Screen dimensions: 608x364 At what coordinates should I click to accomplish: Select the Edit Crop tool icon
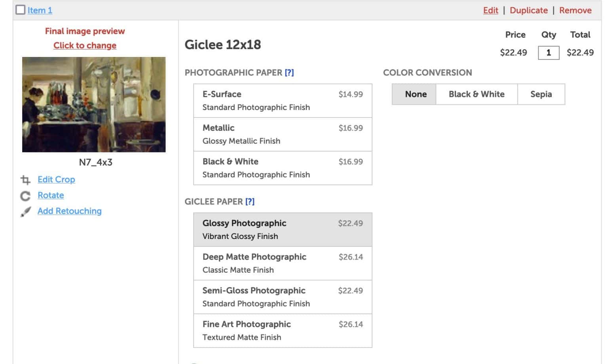(25, 180)
